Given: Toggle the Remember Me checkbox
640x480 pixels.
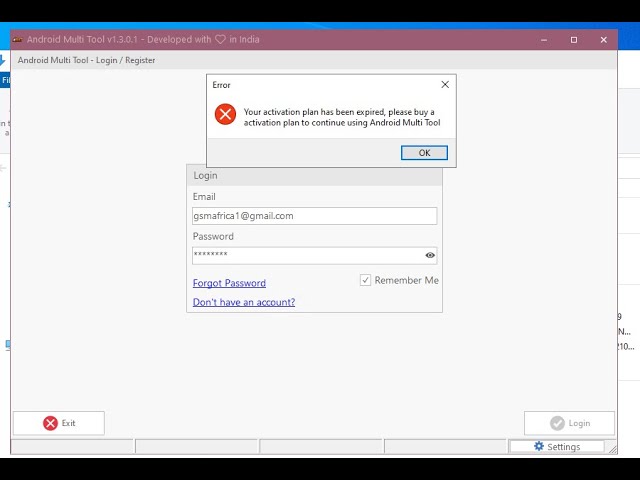Looking at the screenshot, I should 365,280.
